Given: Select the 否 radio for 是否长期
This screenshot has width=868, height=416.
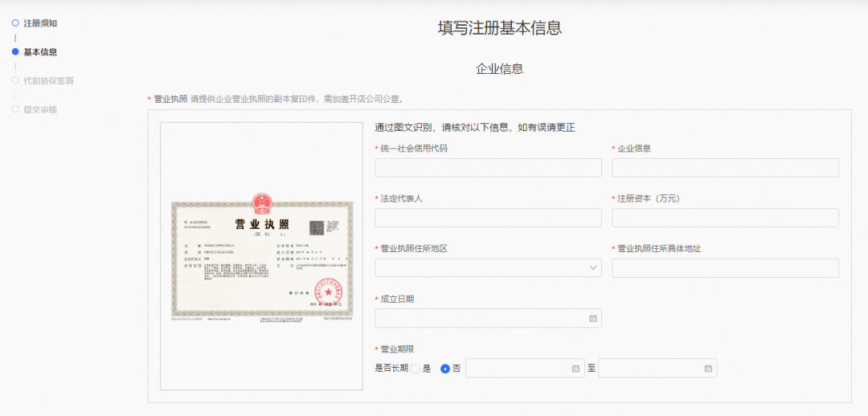Looking at the screenshot, I should click(x=444, y=369).
